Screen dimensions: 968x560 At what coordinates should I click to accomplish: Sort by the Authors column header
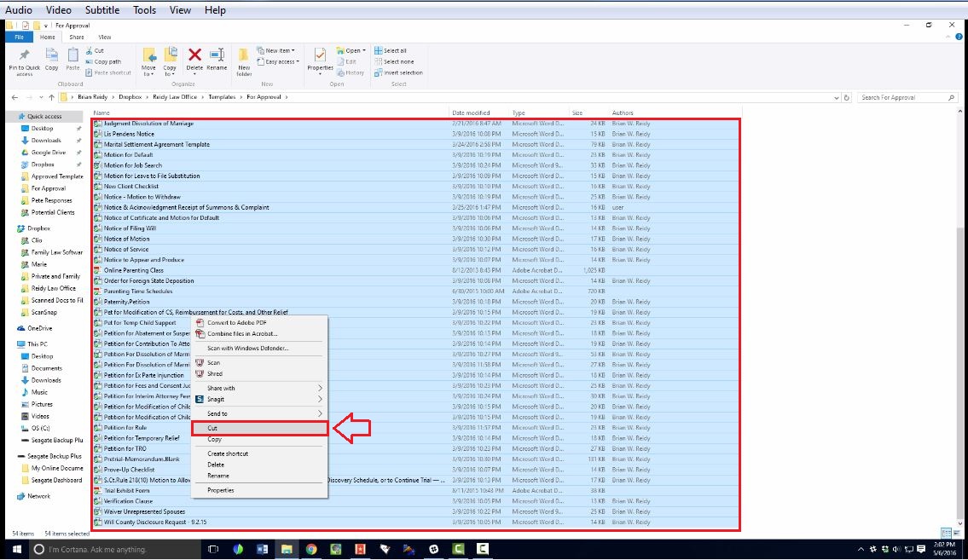coord(675,113)
